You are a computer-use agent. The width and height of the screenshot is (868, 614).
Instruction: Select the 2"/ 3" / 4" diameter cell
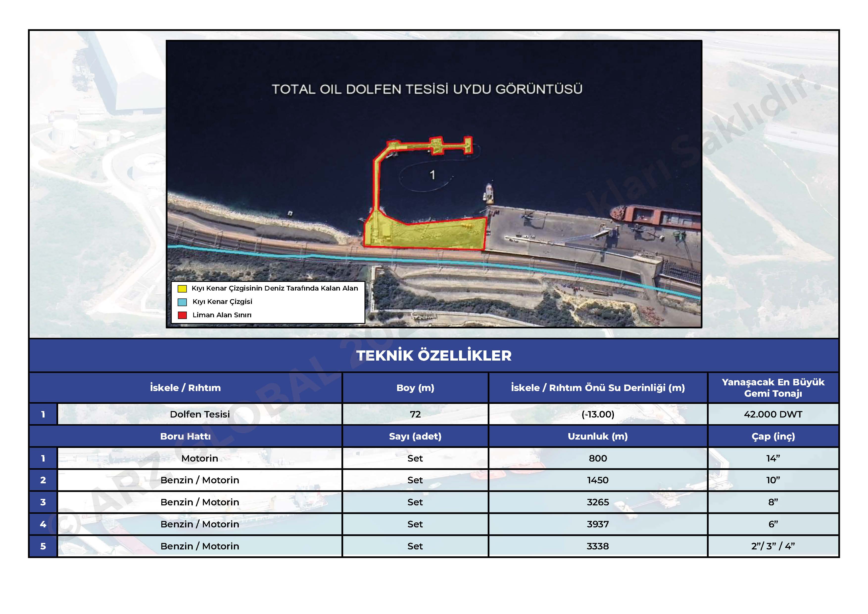pyautogui.click(x=773, y=546)
